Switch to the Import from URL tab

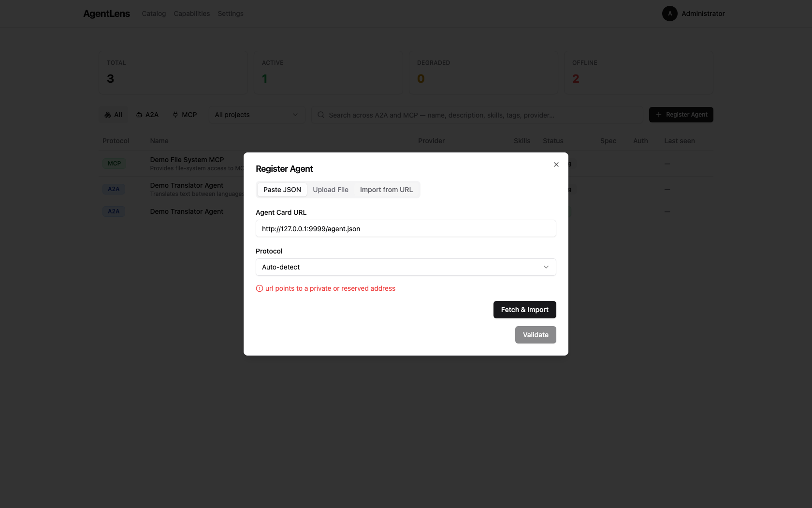coord(386,190)
